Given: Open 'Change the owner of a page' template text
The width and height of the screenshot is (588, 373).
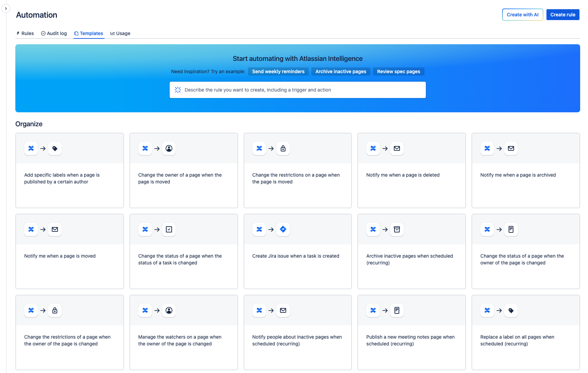Looking at the screenshot, I should (180, 178).
